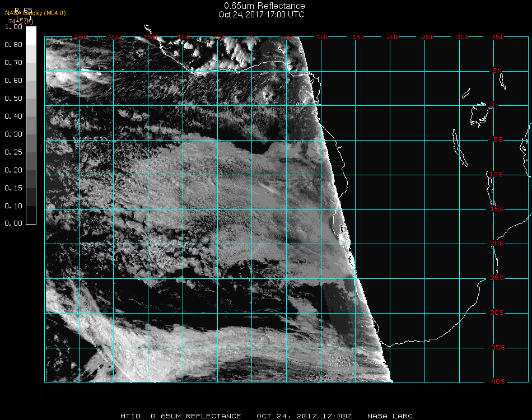Click the "MT10" text in the footer
Viewport: 532px width, 420px height.
pyautogui.click(x=130, y=416)
